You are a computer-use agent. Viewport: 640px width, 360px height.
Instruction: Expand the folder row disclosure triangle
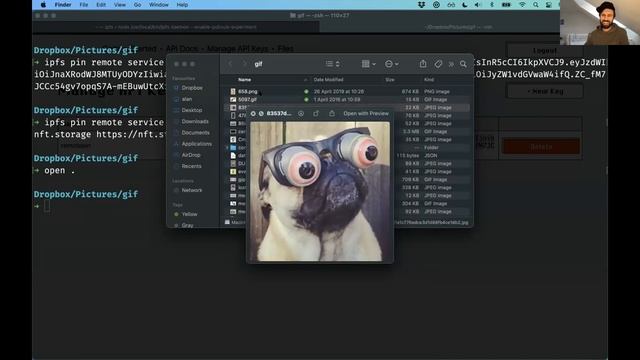click(227, 147)
